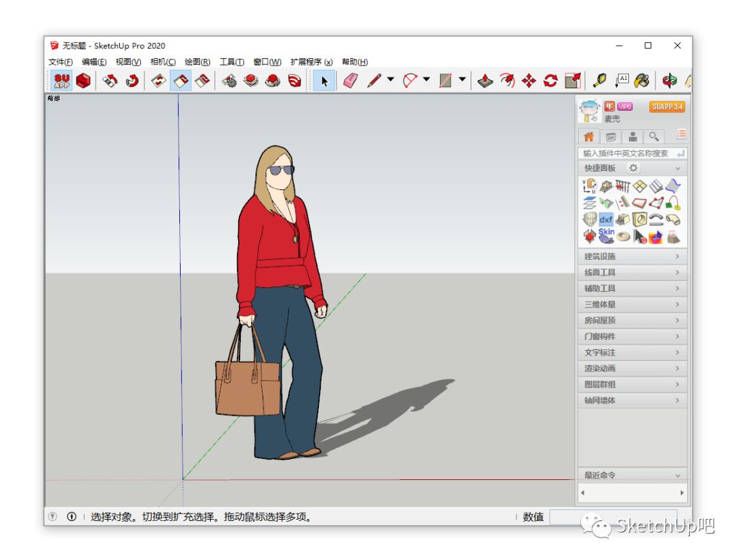Click the undo-style rotate-left toolbar icon
This screenshot has height=560, width=739.
click(x=109, y=81)
